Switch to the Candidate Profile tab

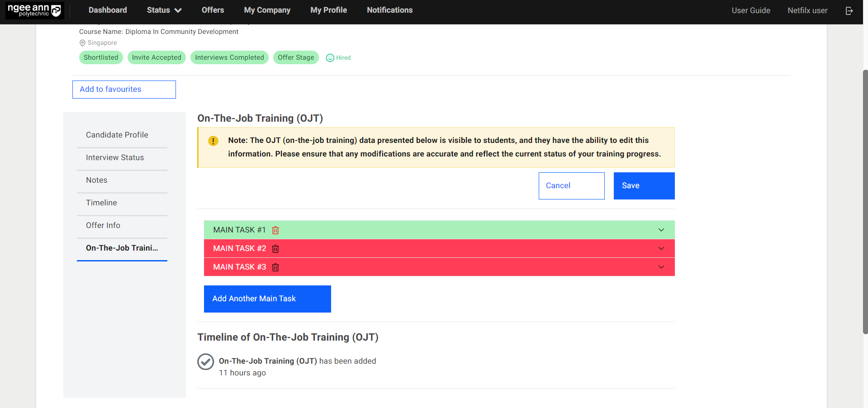pos(117,135)
